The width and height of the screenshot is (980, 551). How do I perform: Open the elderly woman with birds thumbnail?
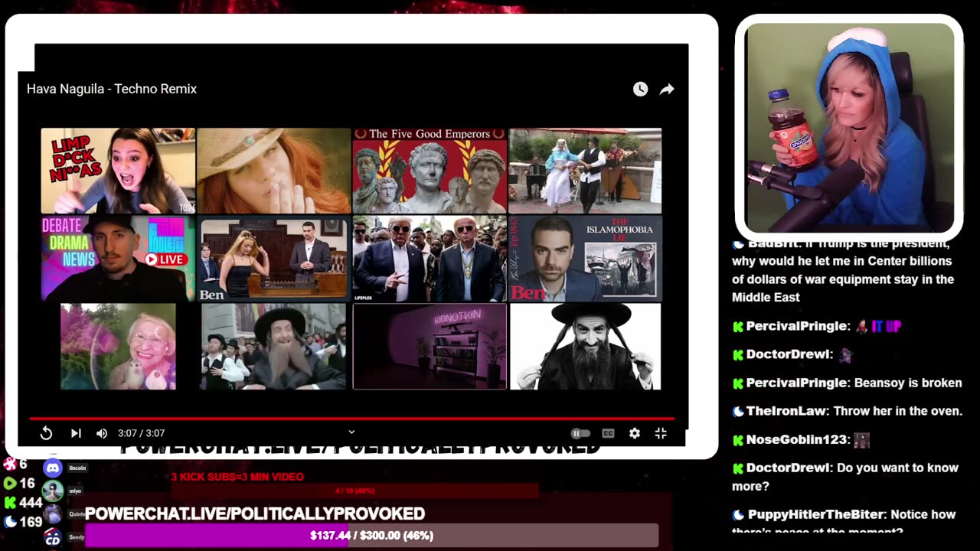(x=118, y=347)
